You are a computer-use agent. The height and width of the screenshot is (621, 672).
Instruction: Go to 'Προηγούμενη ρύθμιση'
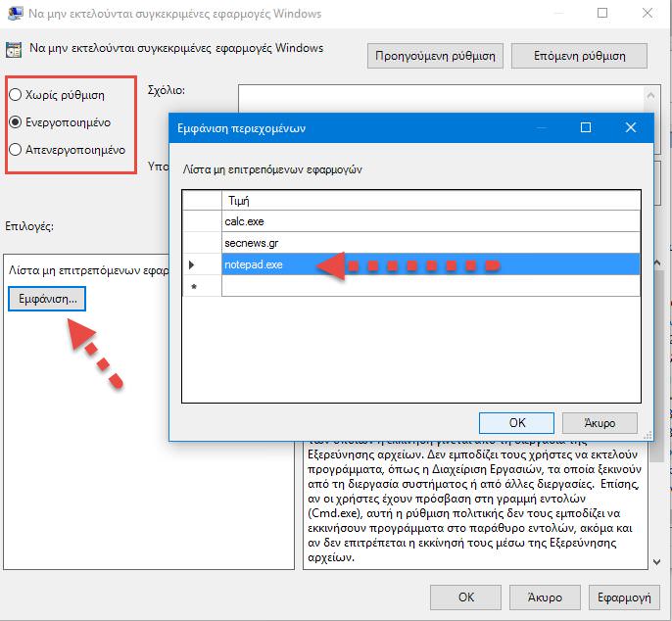436,55
